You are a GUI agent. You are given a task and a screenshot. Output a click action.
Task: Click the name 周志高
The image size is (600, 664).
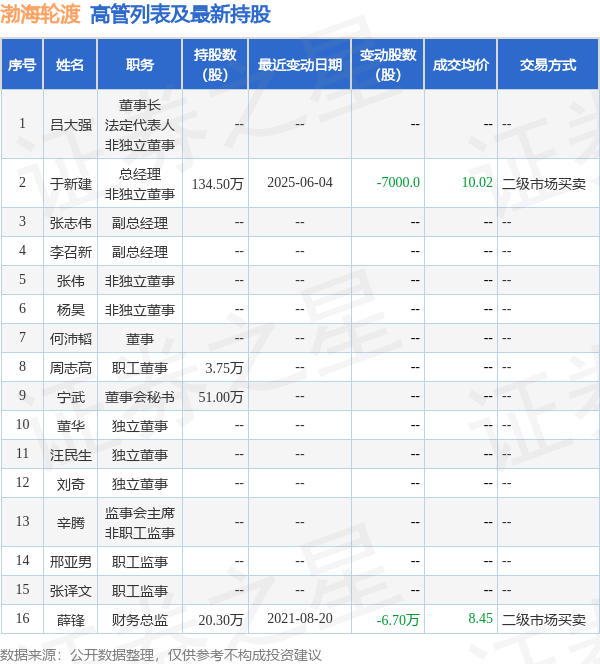click(x=71, y=368)
